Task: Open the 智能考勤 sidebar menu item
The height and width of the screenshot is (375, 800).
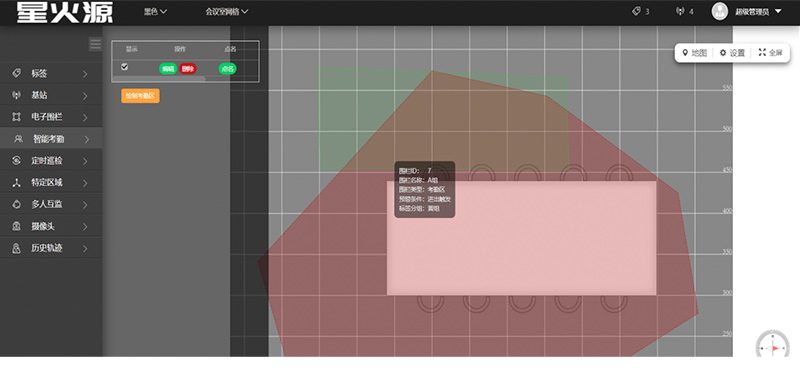Action: pyautogui.click(x=51, y=139)
